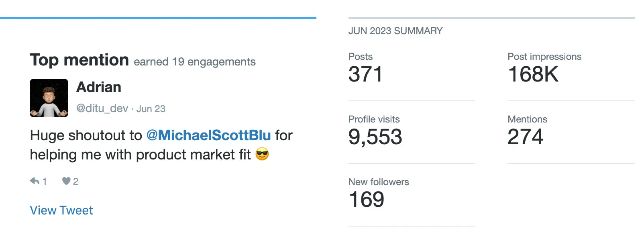The width and height of the screenshot is (644, 245).
Task: Click the reply count next to the arrow
Action: [x=43, y=181]
